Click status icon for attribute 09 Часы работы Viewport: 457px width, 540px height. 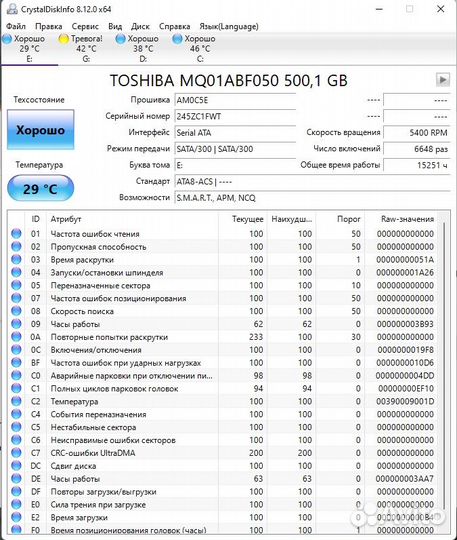pos(16,324)
